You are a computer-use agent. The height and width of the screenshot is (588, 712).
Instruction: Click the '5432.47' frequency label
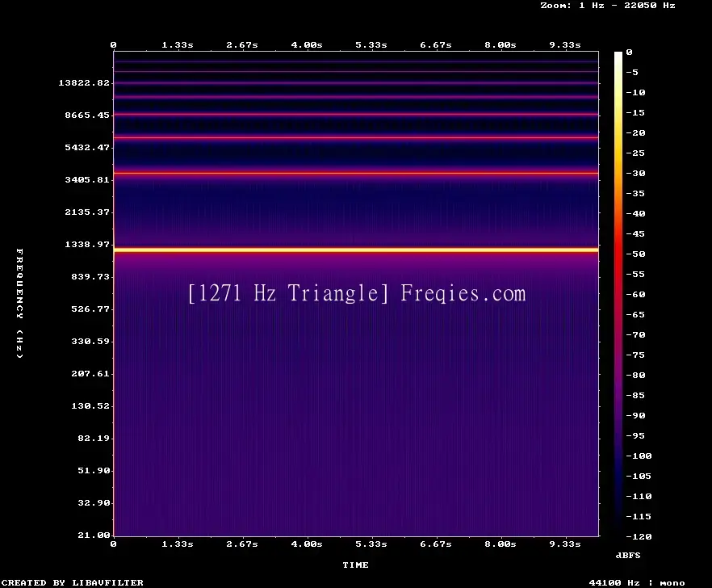coord(87,147)
